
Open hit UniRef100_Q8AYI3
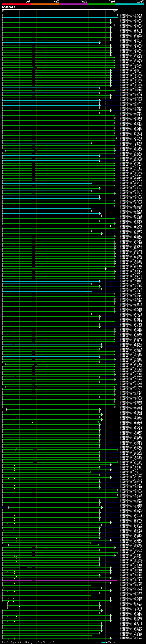pyautogui.click(x=131, y=70)
